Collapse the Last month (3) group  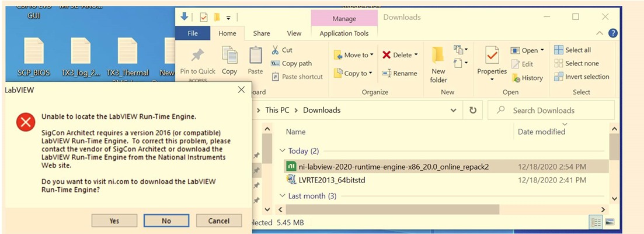point(282,196)
